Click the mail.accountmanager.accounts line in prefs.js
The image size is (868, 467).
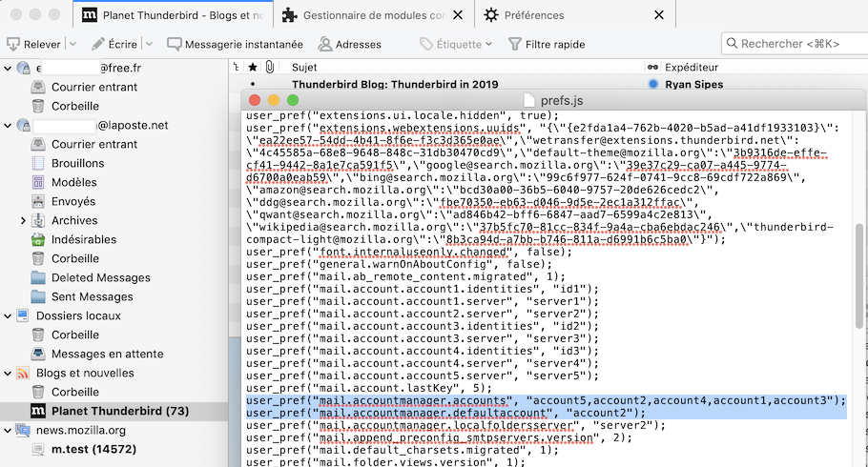click(x=546, y=400)
